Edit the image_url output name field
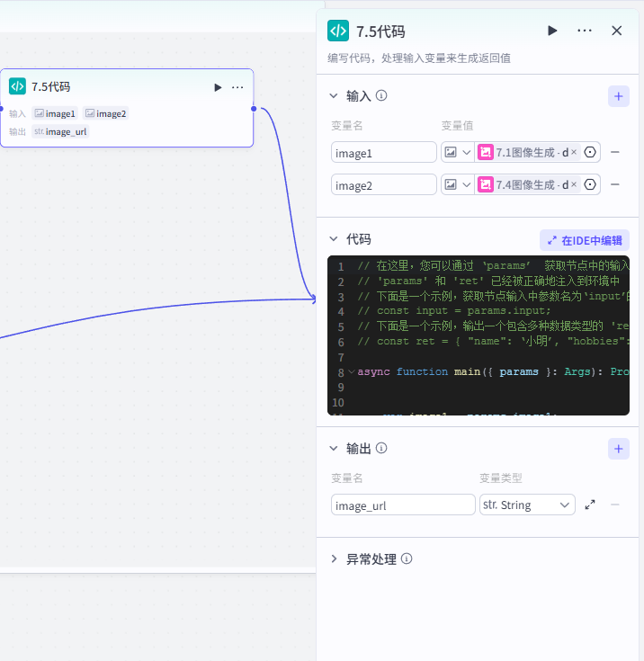 pyautogui.click(x=403, y=505)
